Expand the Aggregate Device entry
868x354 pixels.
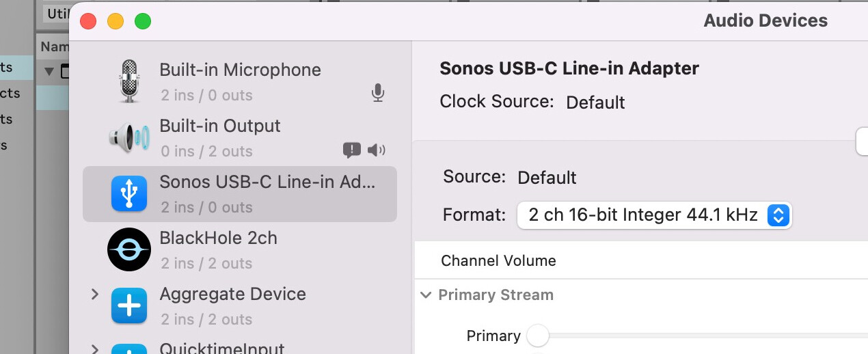tap(95, 294)
